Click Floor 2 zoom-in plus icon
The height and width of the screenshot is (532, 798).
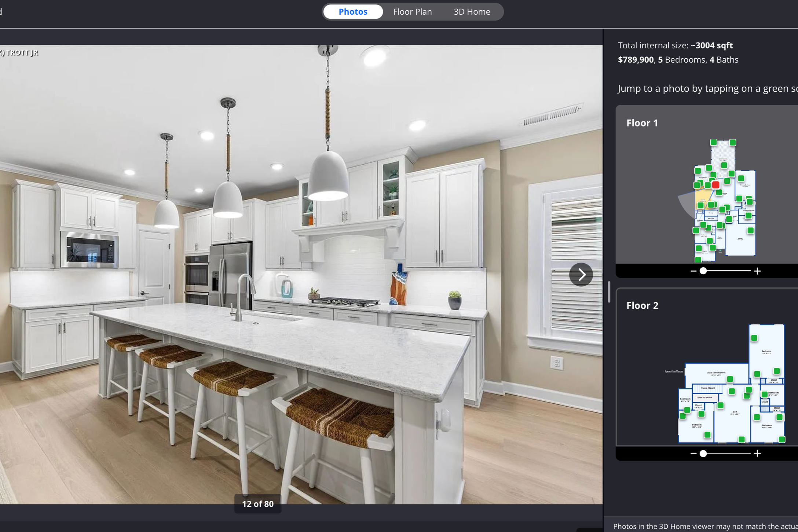(x=757, y=454)
